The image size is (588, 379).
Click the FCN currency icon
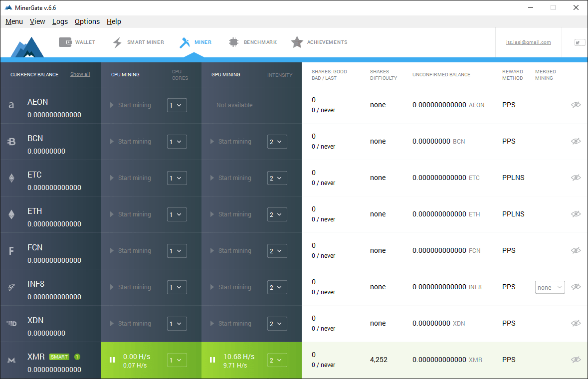pyautogui.click(x=11, y=251)
